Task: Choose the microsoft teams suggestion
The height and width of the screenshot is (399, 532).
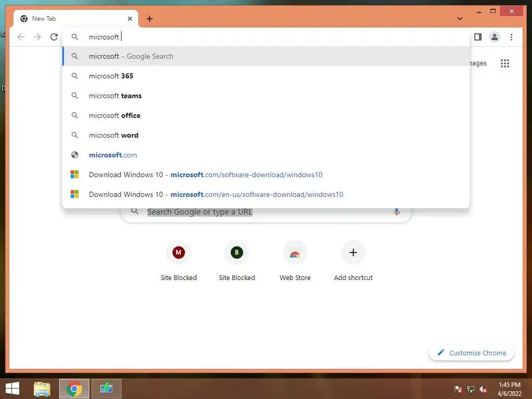Action: [x=267, y=96]
